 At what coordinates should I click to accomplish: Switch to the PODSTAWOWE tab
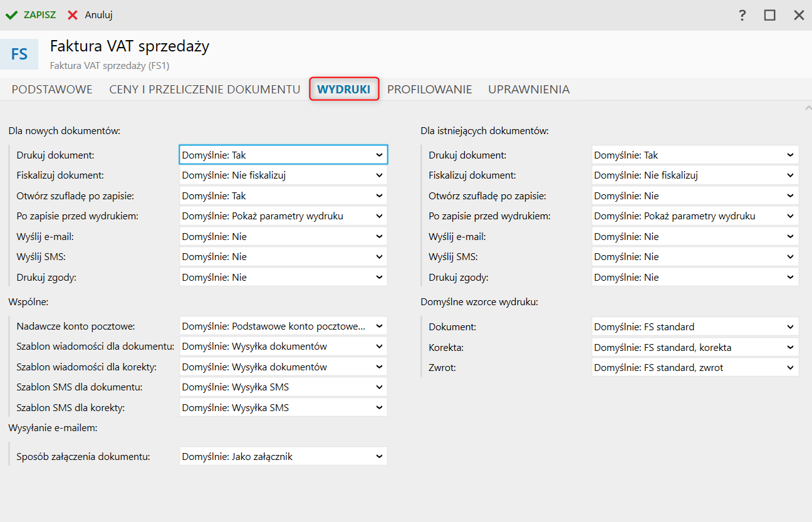tap(52, 90)
